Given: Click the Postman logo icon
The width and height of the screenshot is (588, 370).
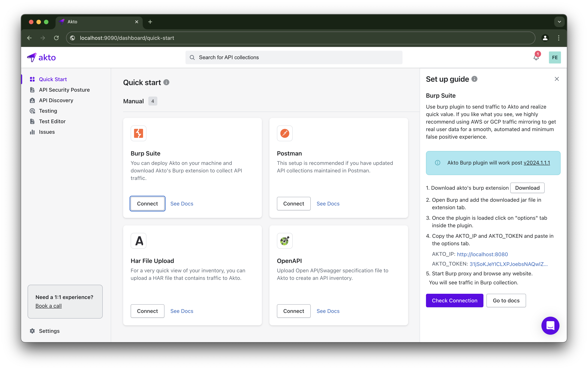Looking at the screenshot, I should point(284,133).
